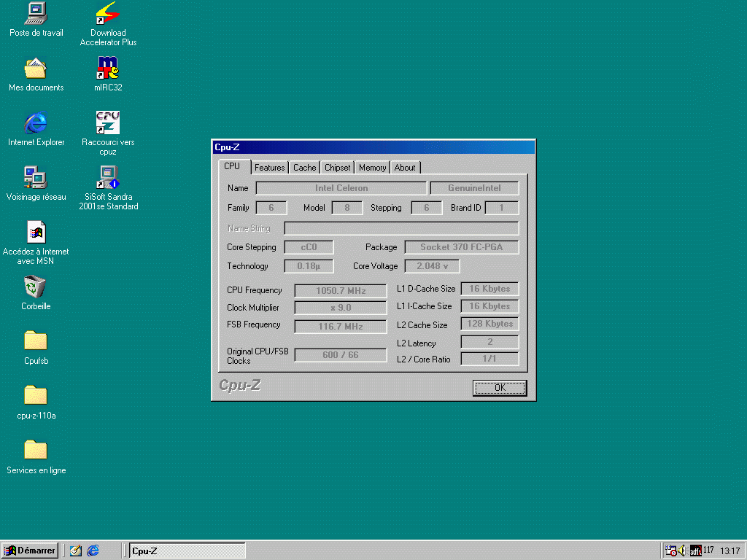The image size is (747, 560).
Task: Go to the About tab
Action: (x=405, y=168)
